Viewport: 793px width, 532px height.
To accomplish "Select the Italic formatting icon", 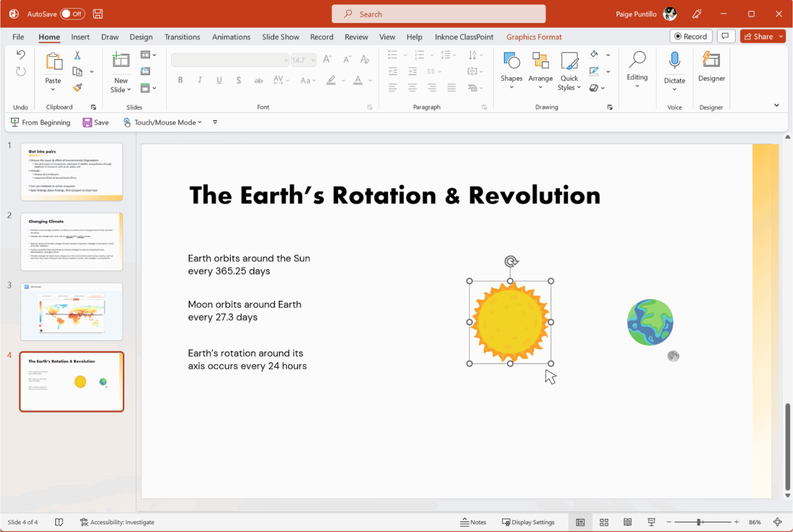I will [200, 80].
